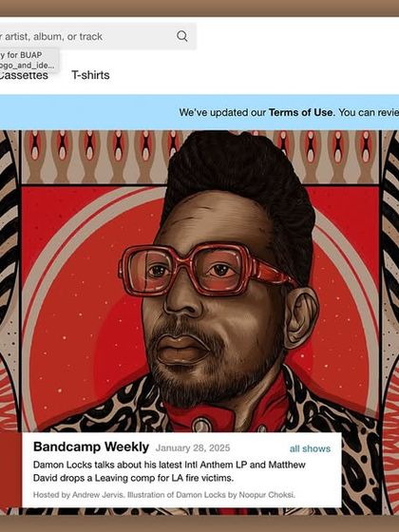
Task: Click the You can review banner text
Action: pyautogui.click(x=369, y=112)
